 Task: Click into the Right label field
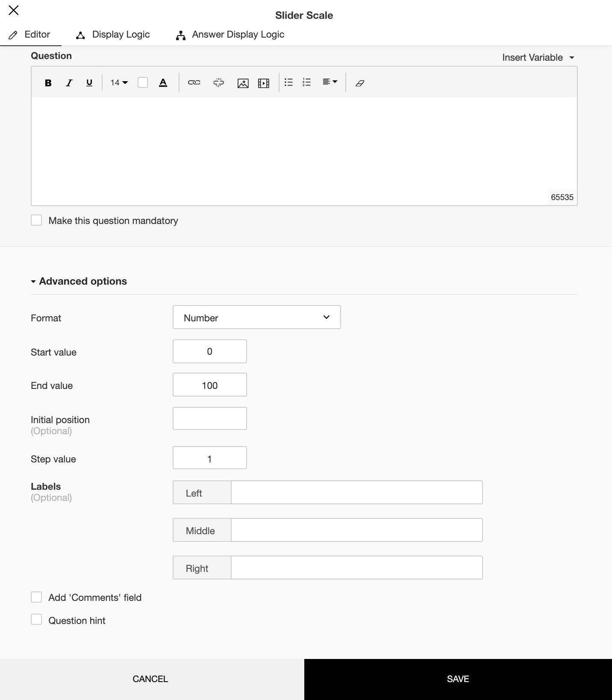pos(357,568)
